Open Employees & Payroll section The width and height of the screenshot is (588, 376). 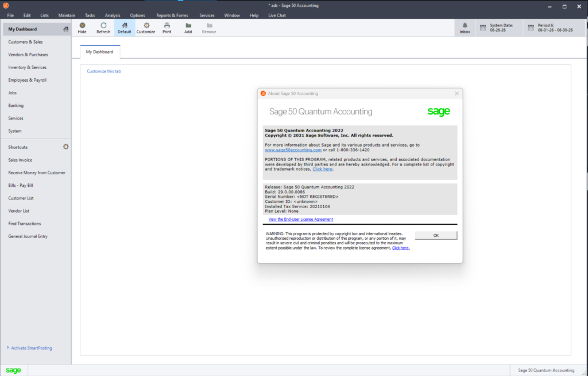point(28,80)
